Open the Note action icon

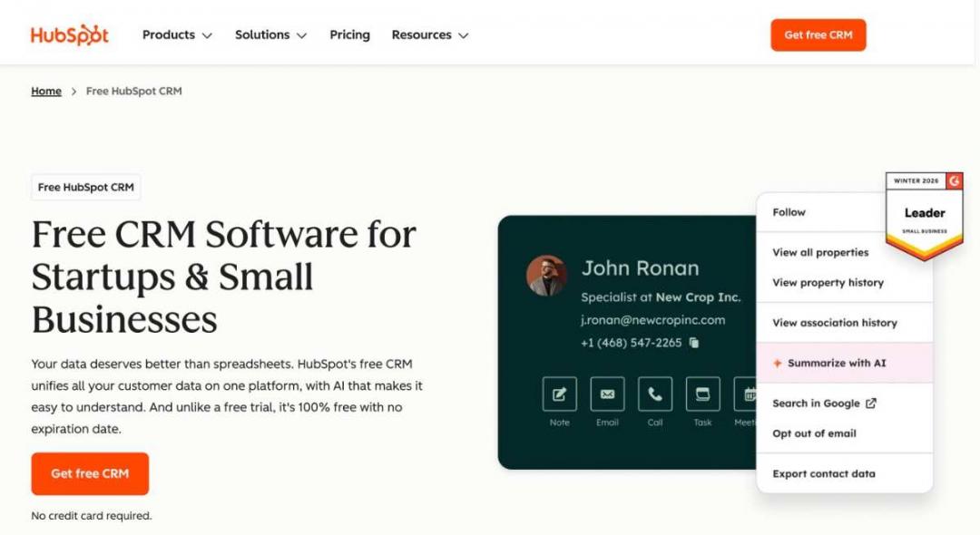click(559, 394)
